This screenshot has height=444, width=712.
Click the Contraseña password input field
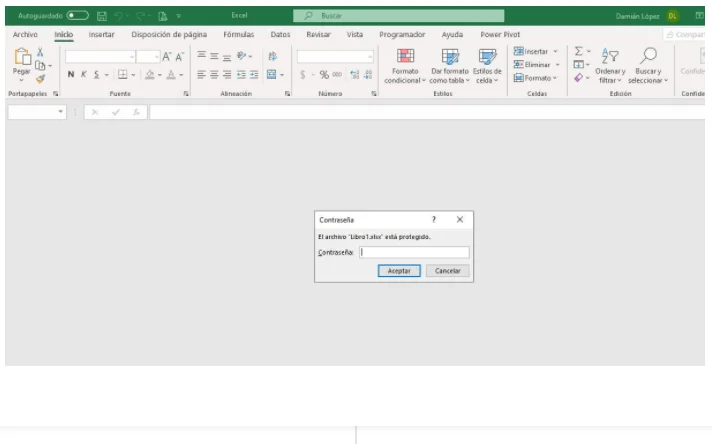[413, 253]
